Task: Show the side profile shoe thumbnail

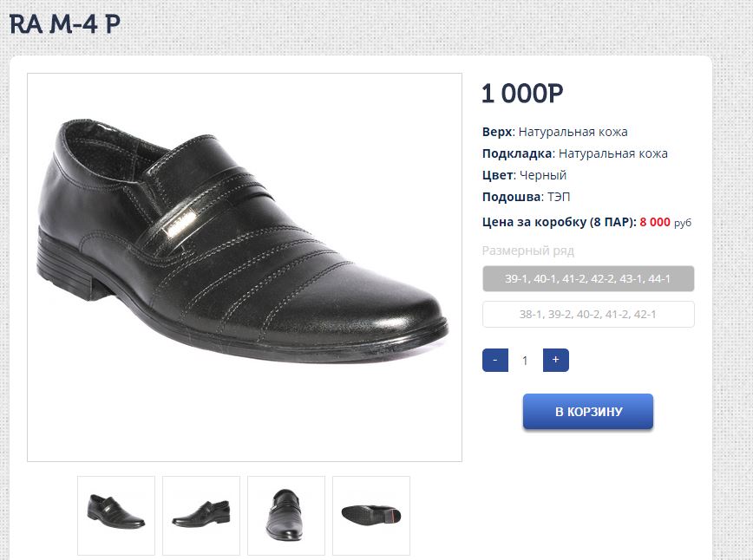Action: tap(201, 515)
